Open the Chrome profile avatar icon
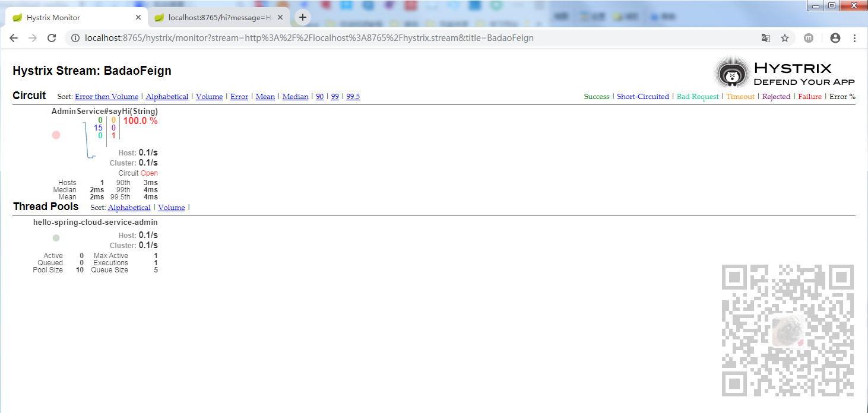Screen dimensions: 868x413 click(x=835, y=38)
